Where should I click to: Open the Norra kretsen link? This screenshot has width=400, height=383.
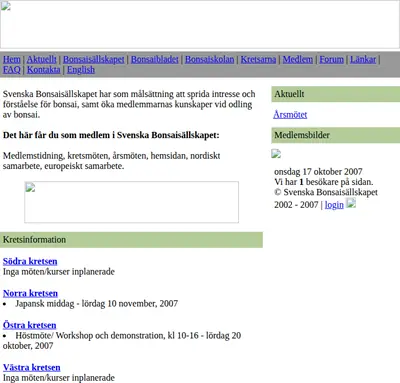(x=30, y=293)
